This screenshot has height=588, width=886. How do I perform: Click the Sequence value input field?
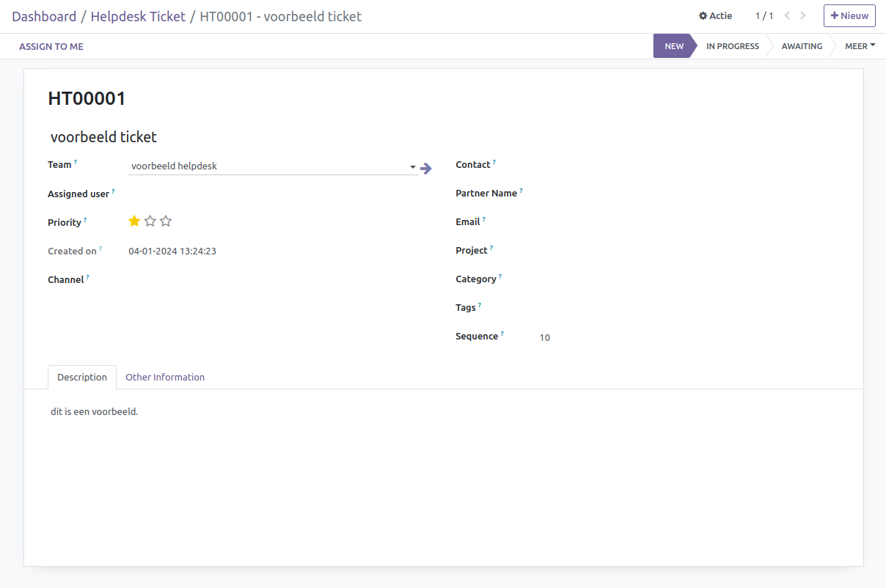[544, 337]
